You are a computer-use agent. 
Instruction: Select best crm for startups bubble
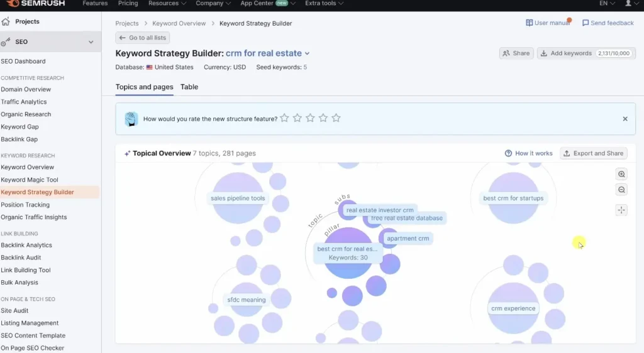pyautogui.click(x=513, y=198)
